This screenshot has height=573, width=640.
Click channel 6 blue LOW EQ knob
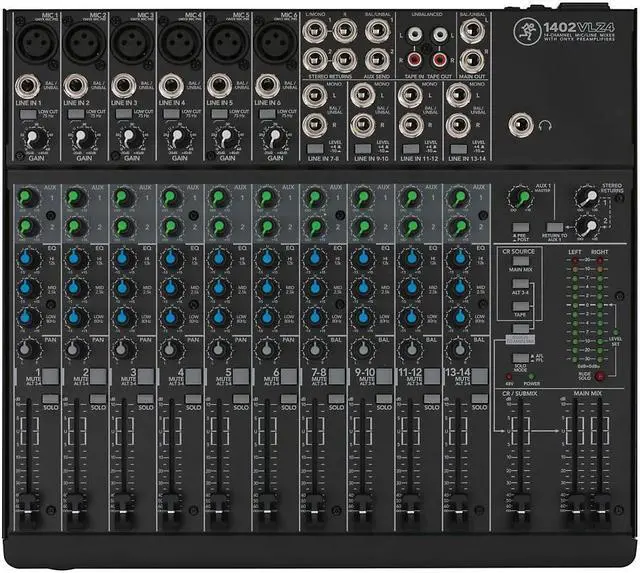coord(263,317)
